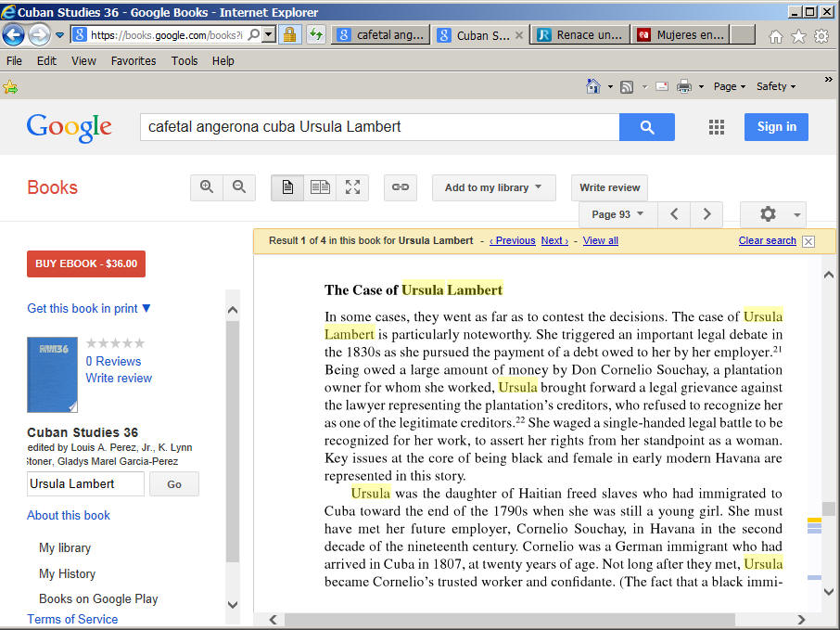The height and width of the screenshot is (630, 840).
Task: Open the Page 93 dropdown
Action: tap(617, 214)
